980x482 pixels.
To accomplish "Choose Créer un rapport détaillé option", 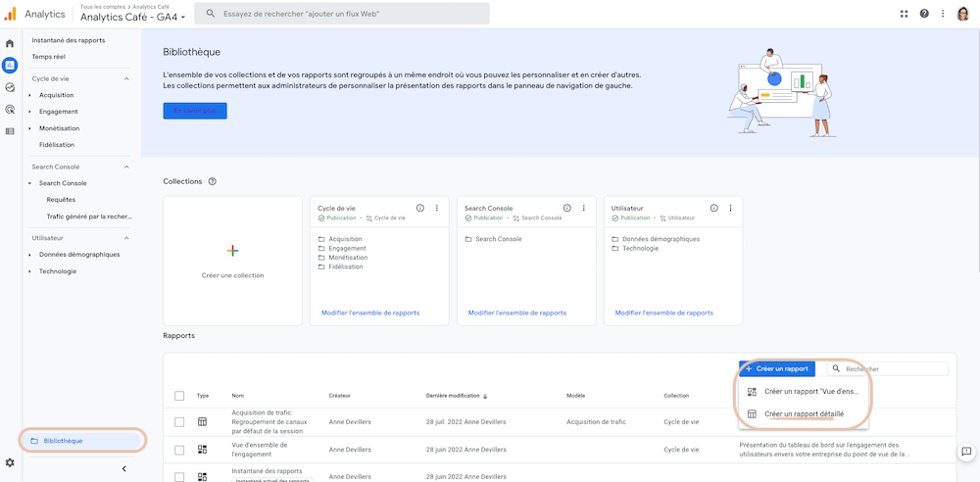I will click(804, 413).
